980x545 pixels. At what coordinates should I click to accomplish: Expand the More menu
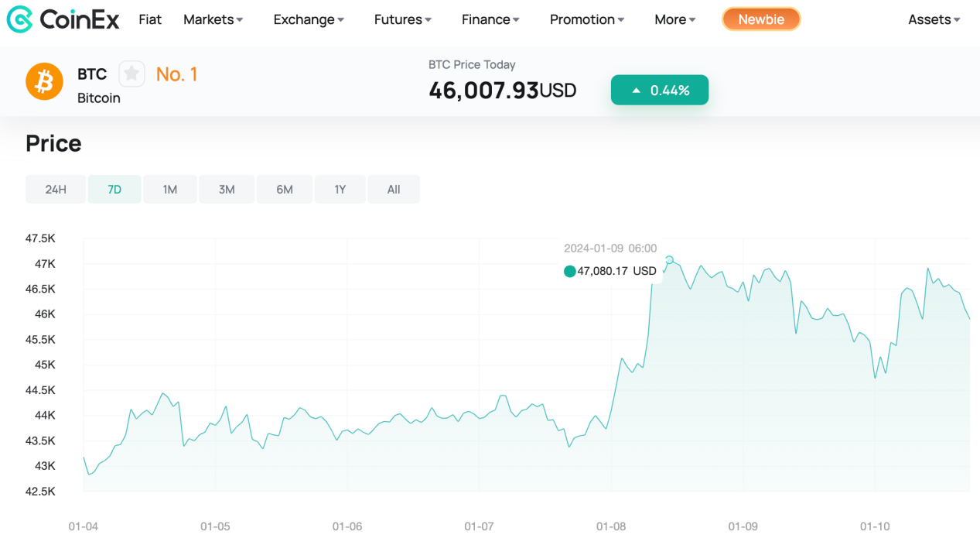pos(674,19)
